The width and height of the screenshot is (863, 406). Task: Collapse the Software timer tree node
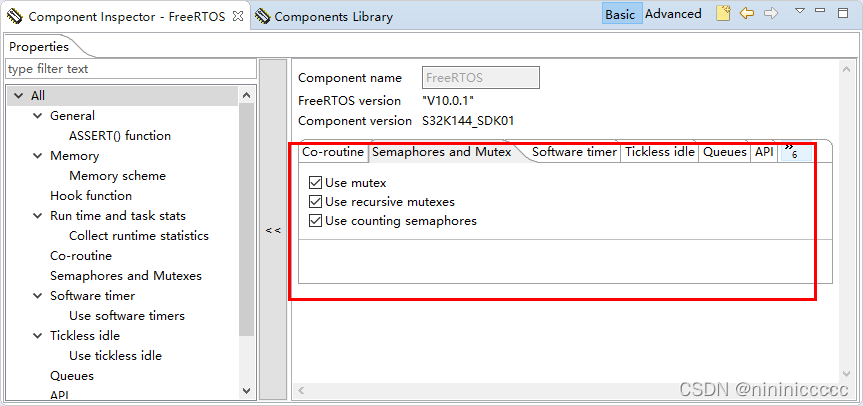(x=37, y=295)
